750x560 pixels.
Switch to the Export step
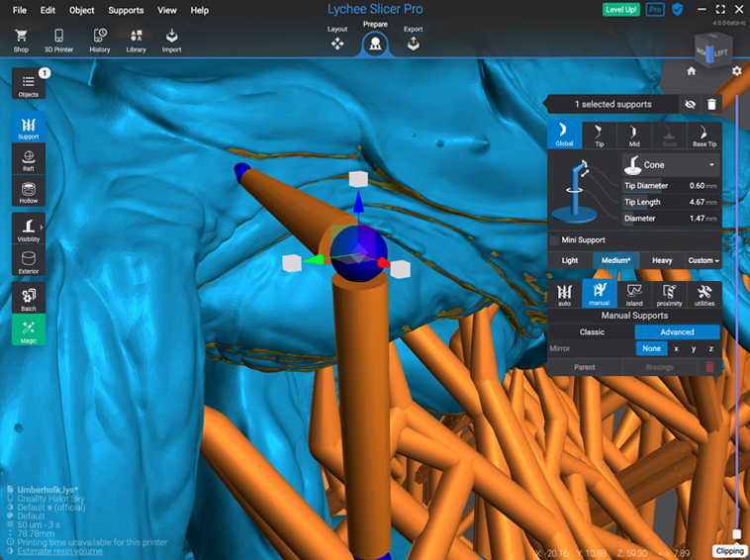click(414, 39)
